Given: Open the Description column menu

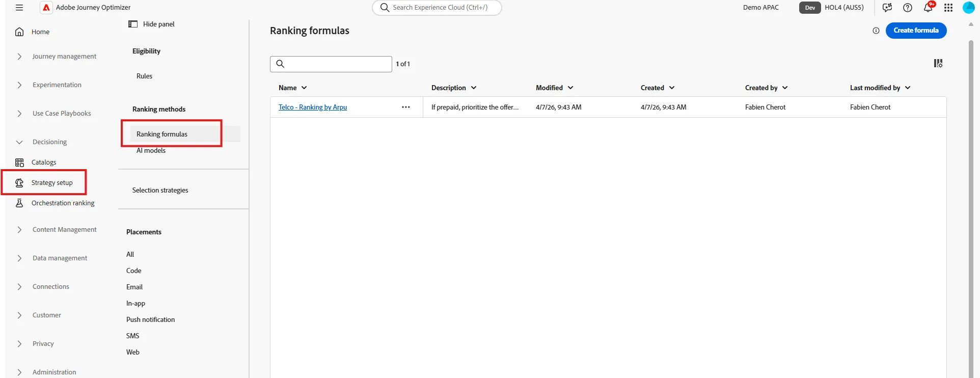Looking at the screenshot, I should (x=474, y=88).
